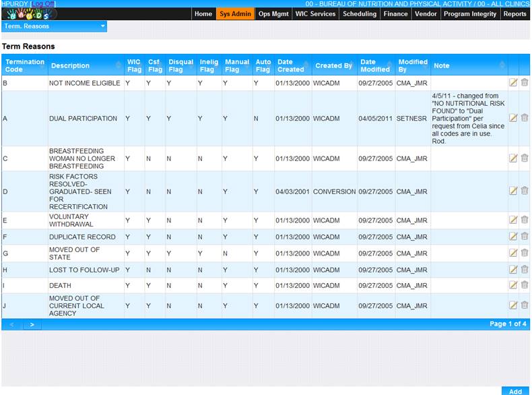Click the Page 1 of 4 indicator
Image resolution: width=532 pixels, height=395 pixels.
tap(508, 324)
